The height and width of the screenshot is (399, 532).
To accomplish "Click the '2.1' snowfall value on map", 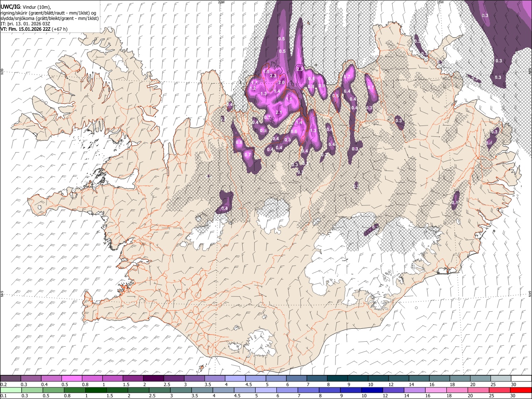I will click(279, 112).
